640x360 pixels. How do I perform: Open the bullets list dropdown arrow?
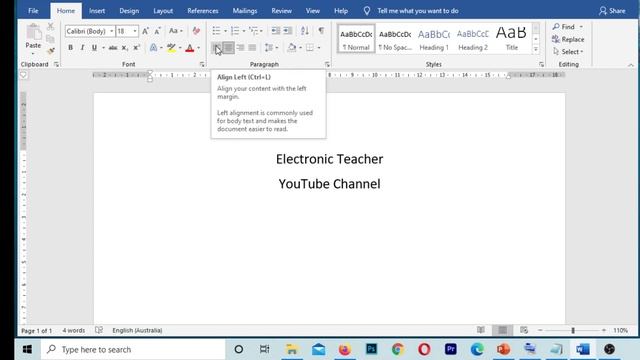pos(225,31)
